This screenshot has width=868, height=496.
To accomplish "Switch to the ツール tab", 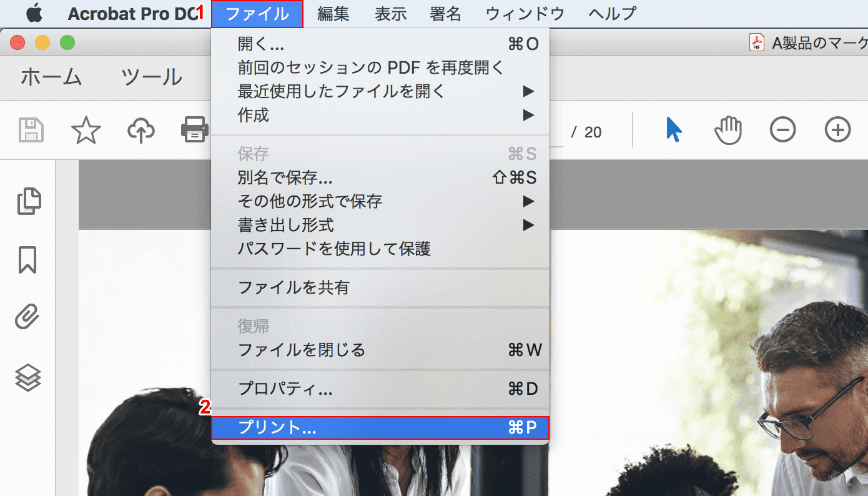I will pyautogui.click(x=152, y=77).
